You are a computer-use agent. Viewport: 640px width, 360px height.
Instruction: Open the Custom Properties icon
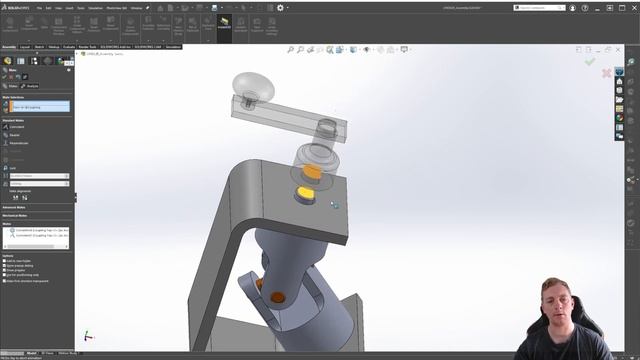pos(619,127)
